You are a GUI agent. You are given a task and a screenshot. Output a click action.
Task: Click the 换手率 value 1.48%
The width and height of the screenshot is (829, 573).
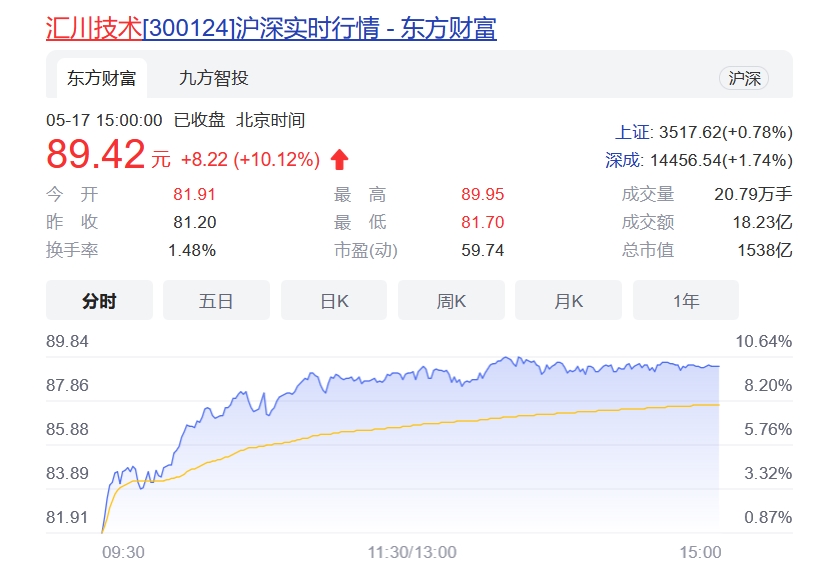click(x=192, y=250)
